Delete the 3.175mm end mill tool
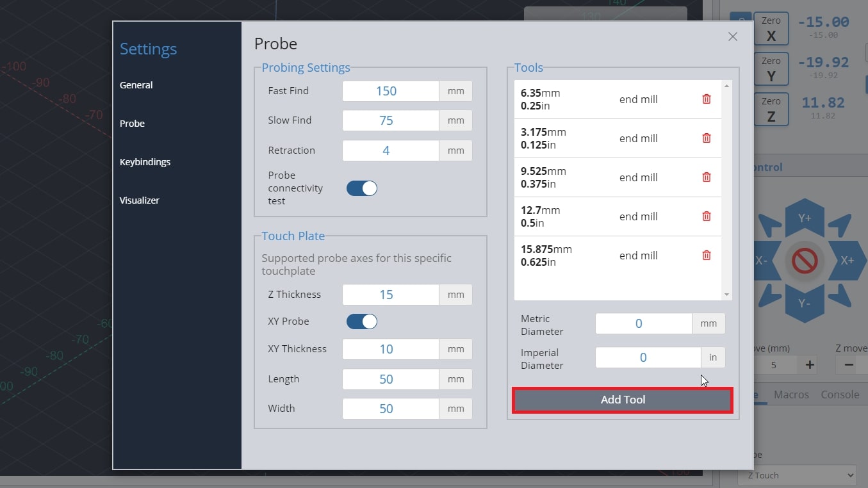The image size is (868, 488). tap(707, 138)
